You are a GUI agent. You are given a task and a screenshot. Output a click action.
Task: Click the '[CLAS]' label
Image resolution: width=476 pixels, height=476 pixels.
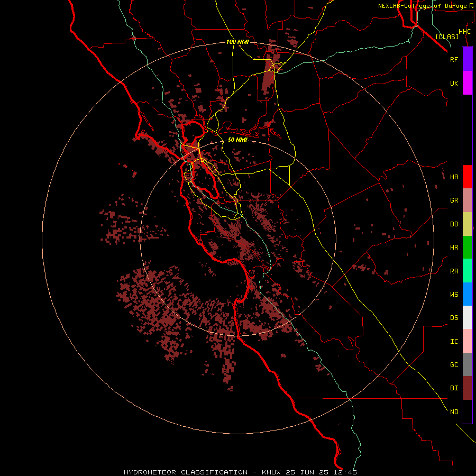pyautogui.click(x=447, y=36)
